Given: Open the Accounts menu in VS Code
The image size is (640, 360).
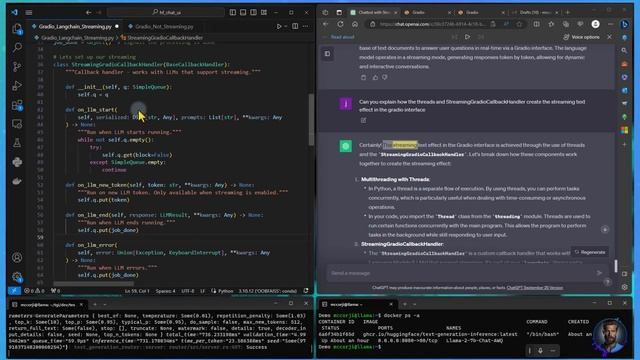Looking at the screenshot, I should point(17,258).
